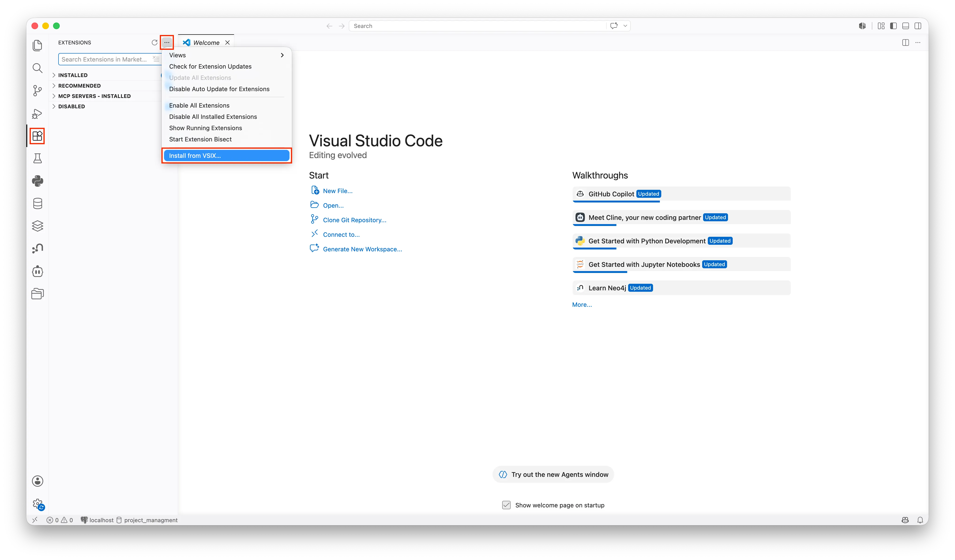Open the Learn Neo4j walkthrough
This screenshot has height=560, width=955.
click(681, 288)
